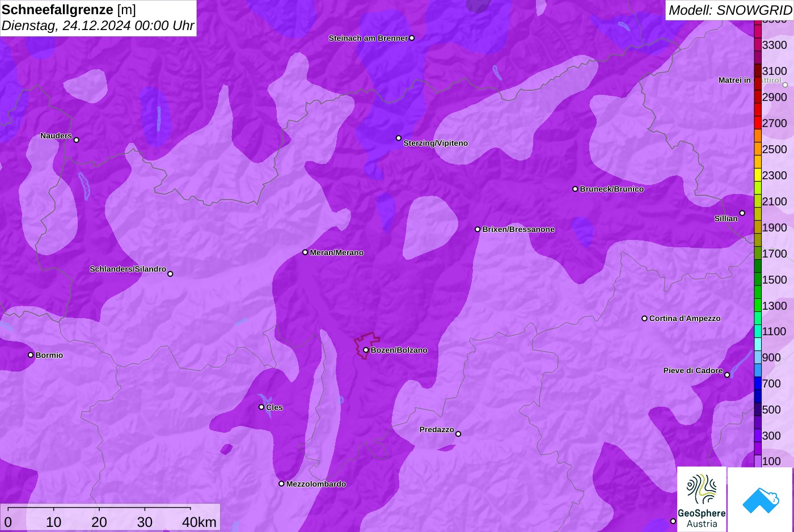The image size is (794, 532).
Task: Click the Steinach am Brenner label text
Action: coord(368,38)
